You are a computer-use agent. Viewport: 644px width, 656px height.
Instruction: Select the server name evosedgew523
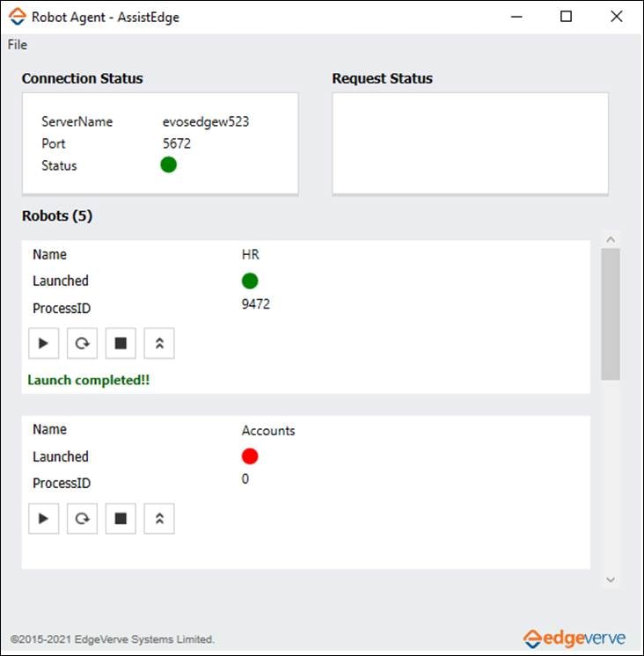pyautogui.click(x=206, y=121)
